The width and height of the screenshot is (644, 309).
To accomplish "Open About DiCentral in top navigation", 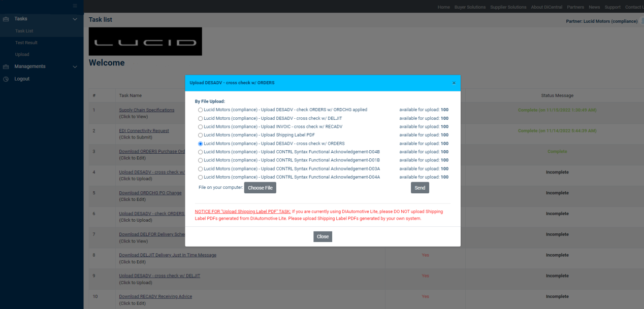I will [x=547, y=7].
